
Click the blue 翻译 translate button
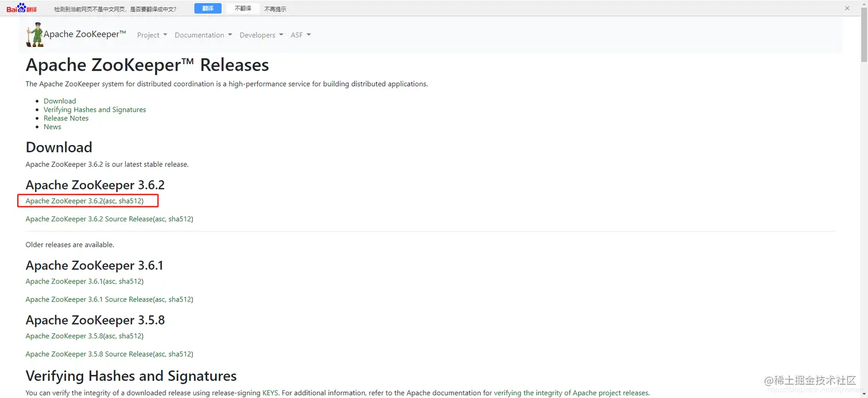pyautogui.click(x=208, y=9)
